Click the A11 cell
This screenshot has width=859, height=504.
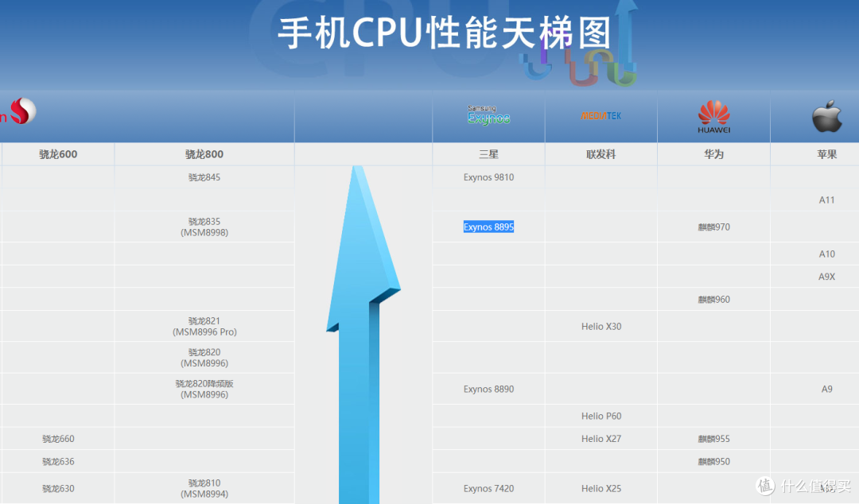point(826,200)
